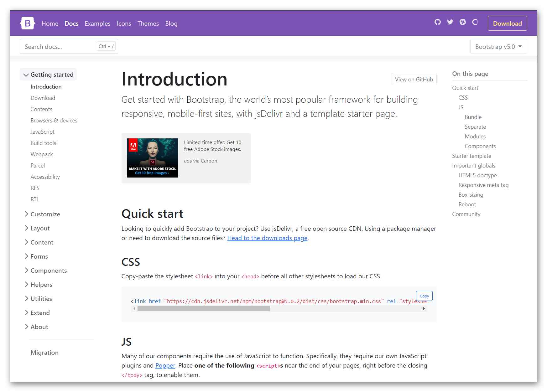Expand the Content section

point(39,242)
